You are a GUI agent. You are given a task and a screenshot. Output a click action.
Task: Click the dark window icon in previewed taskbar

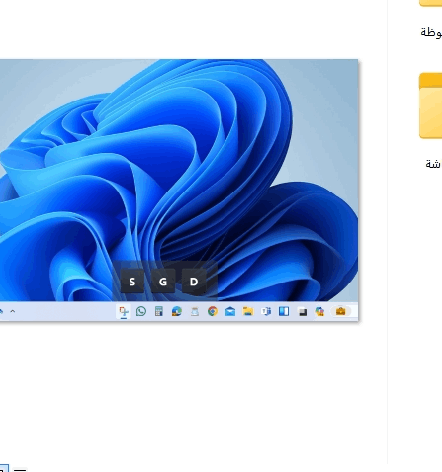tap(303, 312)
